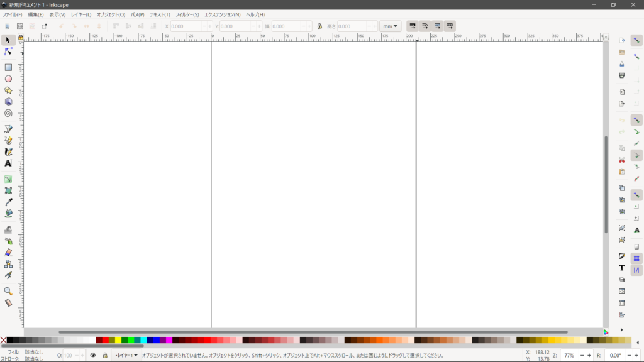Open the ファイル(F) menu
The height and width of the screenshot is (362, 644).
click(13, 14)
